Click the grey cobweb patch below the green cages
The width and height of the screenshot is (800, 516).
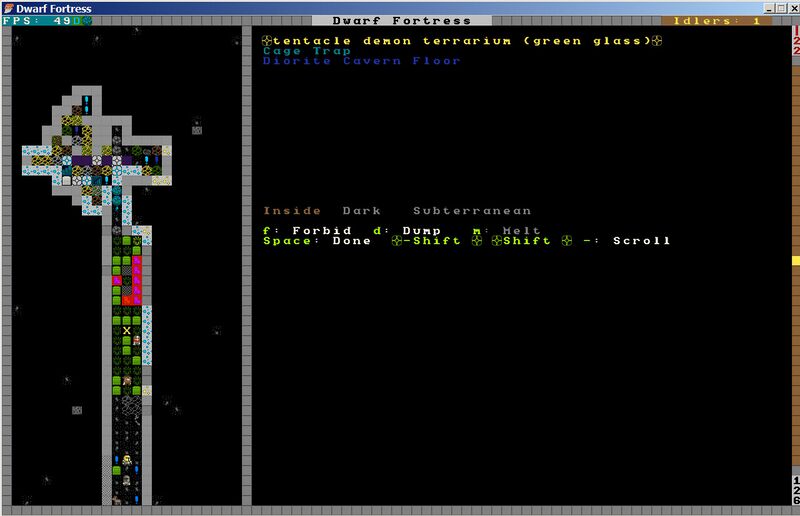tap(132, 405)
